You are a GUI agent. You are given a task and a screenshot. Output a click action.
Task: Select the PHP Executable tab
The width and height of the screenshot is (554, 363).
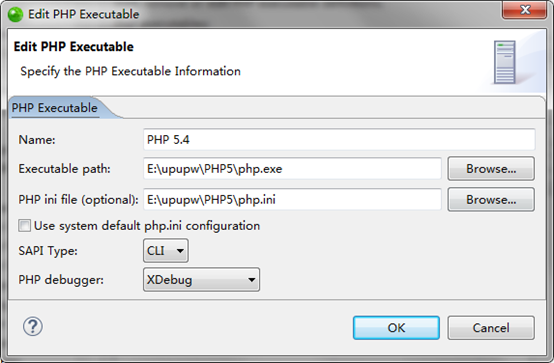coord(54,108)
